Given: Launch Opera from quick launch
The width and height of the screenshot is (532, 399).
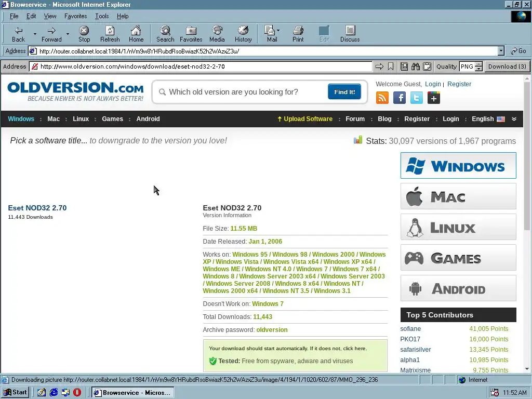Looking at the screenshot, I should click(x=77, y=392).
